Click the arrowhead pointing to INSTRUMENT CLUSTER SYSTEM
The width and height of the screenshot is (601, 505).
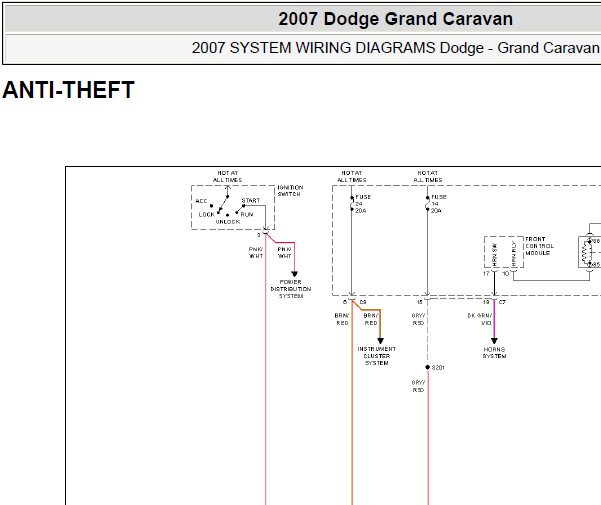pyautogui.click(x=380, y=341)
